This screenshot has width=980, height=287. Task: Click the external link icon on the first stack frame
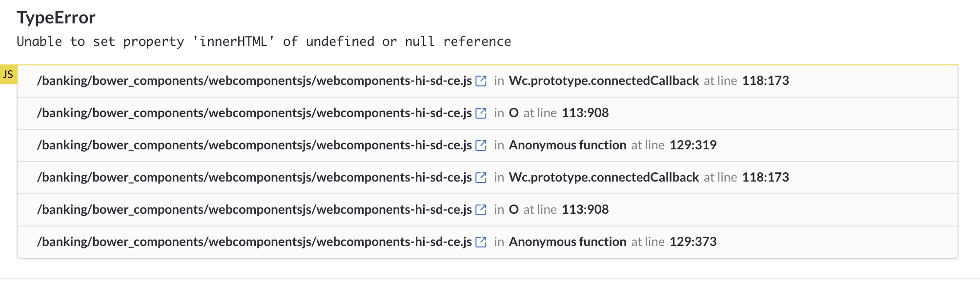pos(482,81)
